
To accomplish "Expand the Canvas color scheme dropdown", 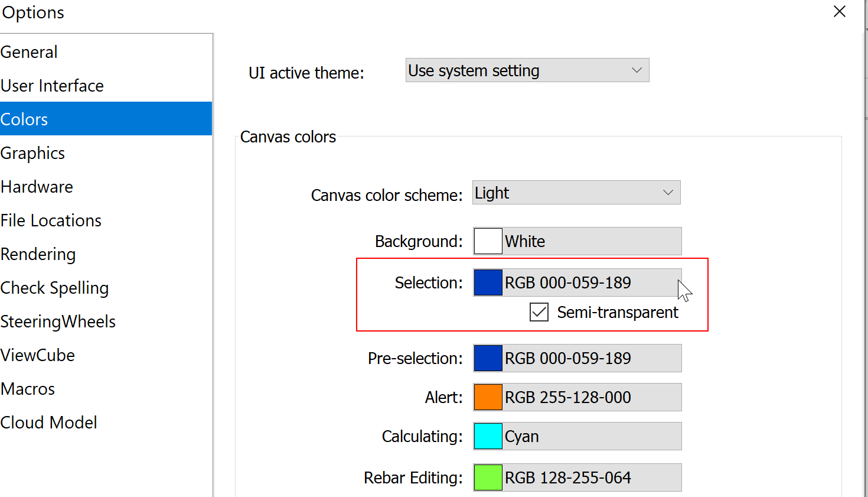I will coord(576,192).
